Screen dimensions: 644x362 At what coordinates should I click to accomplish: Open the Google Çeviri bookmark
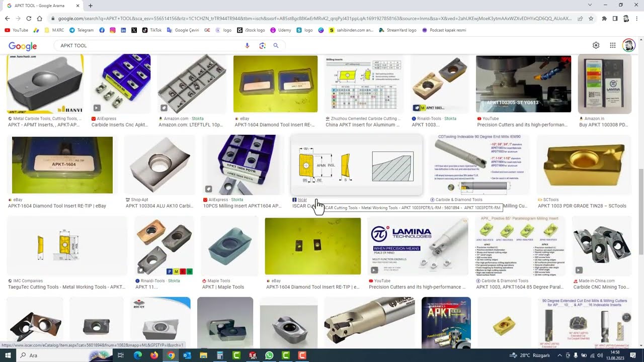(183, 30)
